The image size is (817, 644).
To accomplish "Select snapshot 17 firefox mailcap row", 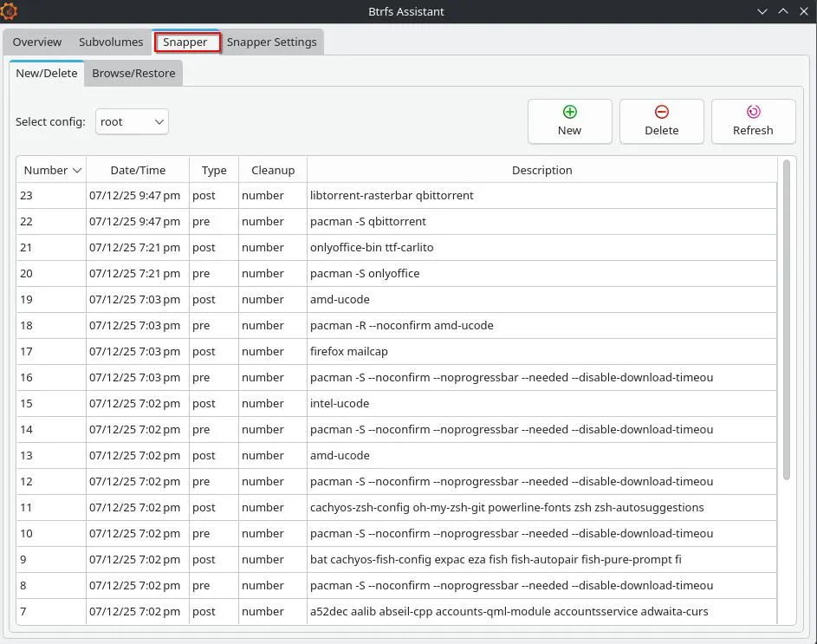I will click(x=397, y=351).
